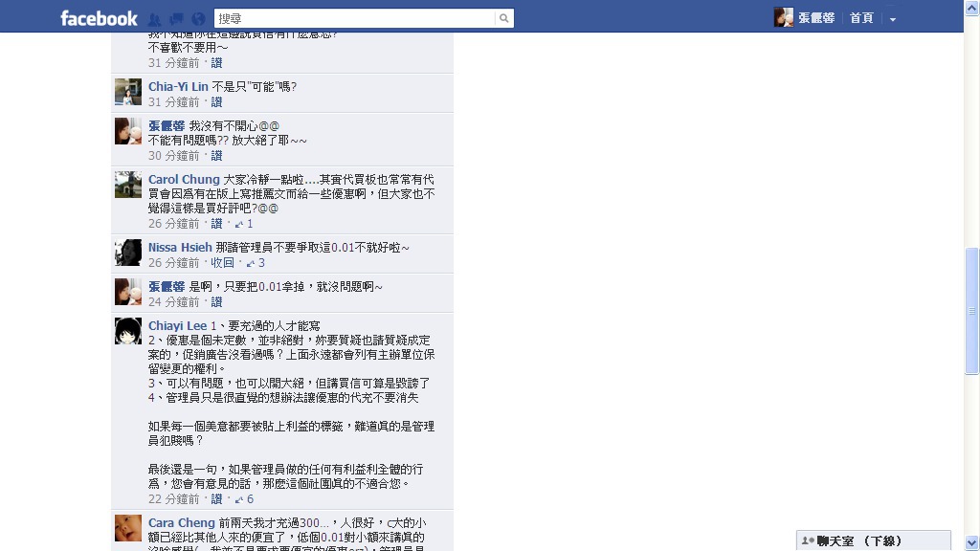View the 1 like on Carol Chung's comment

click(244, 224)
